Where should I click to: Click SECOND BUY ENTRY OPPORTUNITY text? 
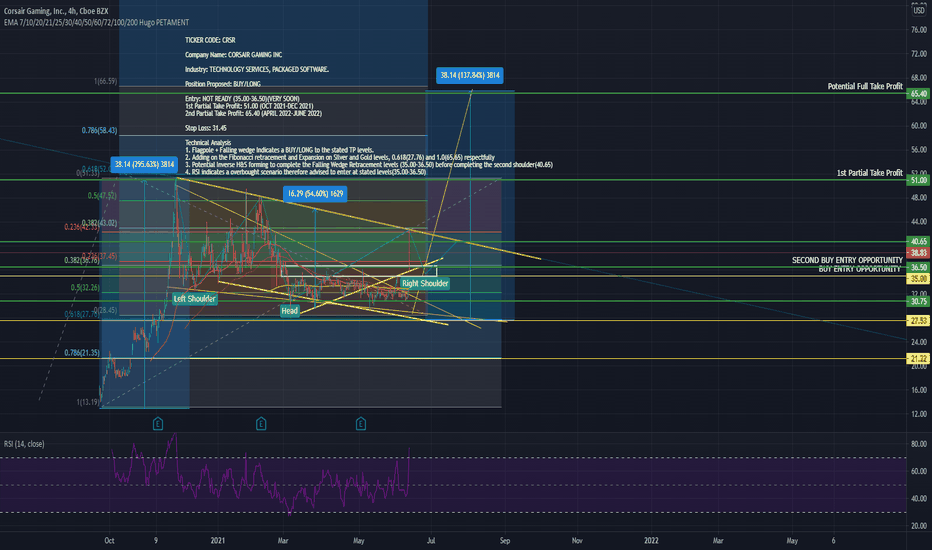click(x=847, y=260)
